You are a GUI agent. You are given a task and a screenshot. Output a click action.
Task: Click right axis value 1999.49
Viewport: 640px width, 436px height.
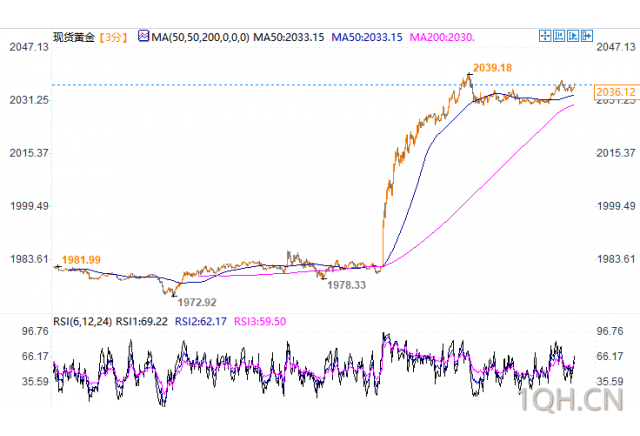(x=616, y=206)
